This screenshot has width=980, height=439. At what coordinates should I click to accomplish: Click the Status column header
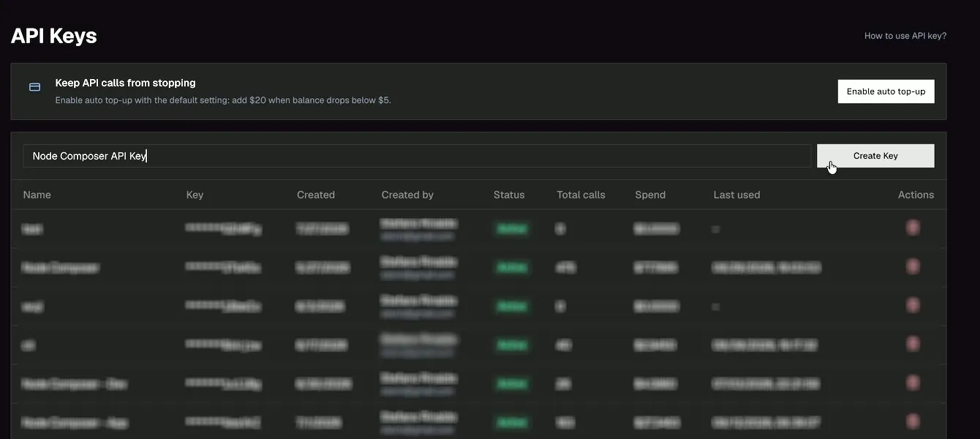coord(509,195)
